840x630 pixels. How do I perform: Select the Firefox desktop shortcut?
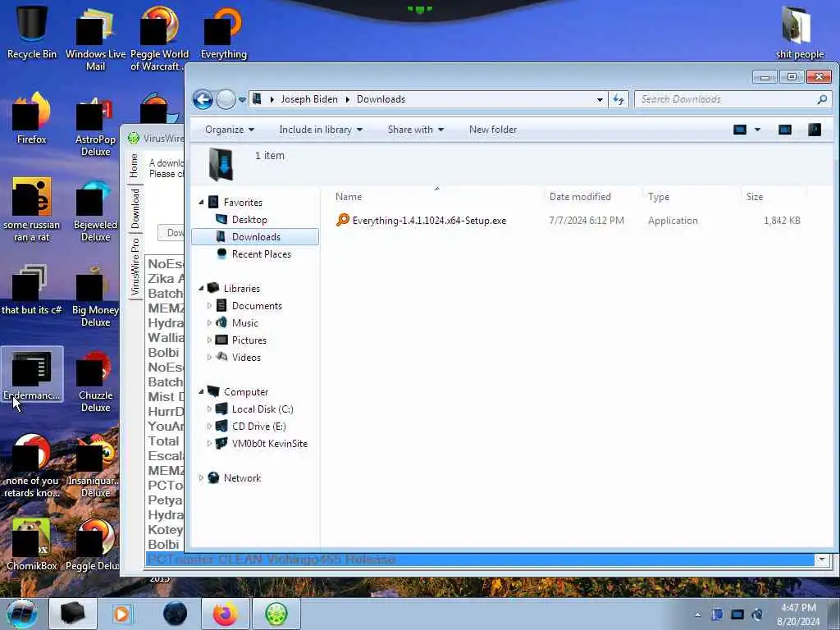[32, 118]
